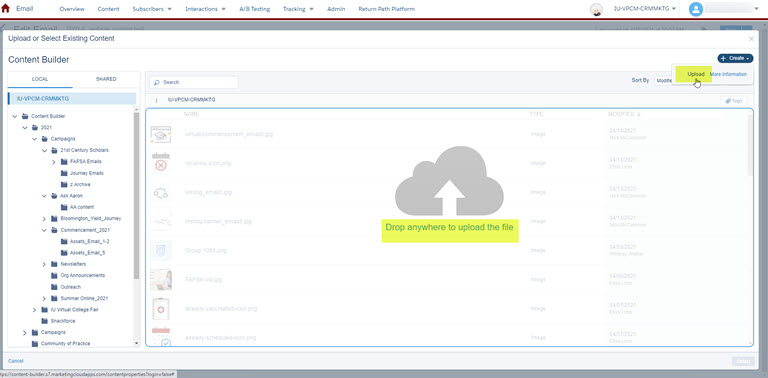Expand the FAFSA Emails folder
Image resolution: width=768 pixels, height=378 pixels.
[54, 162]
